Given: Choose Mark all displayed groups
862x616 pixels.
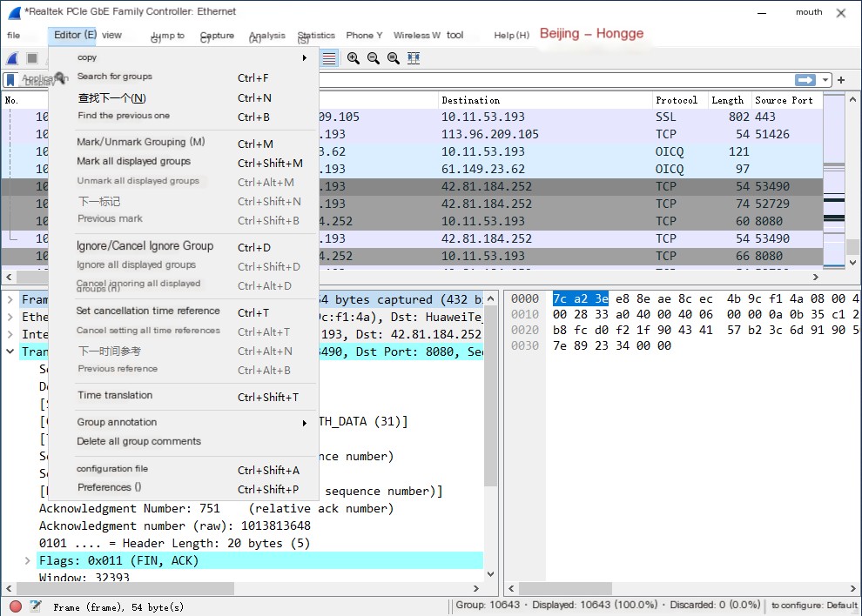Looking at the screenshot, I should click(185, 162).
